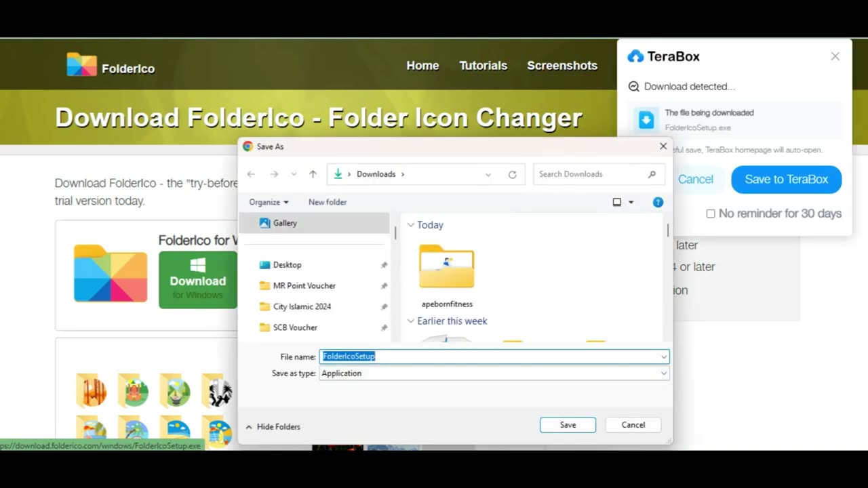Click the pin icon next to City Islamic 2024
This screenshot has height=488, width=868.
pos(384,307)
